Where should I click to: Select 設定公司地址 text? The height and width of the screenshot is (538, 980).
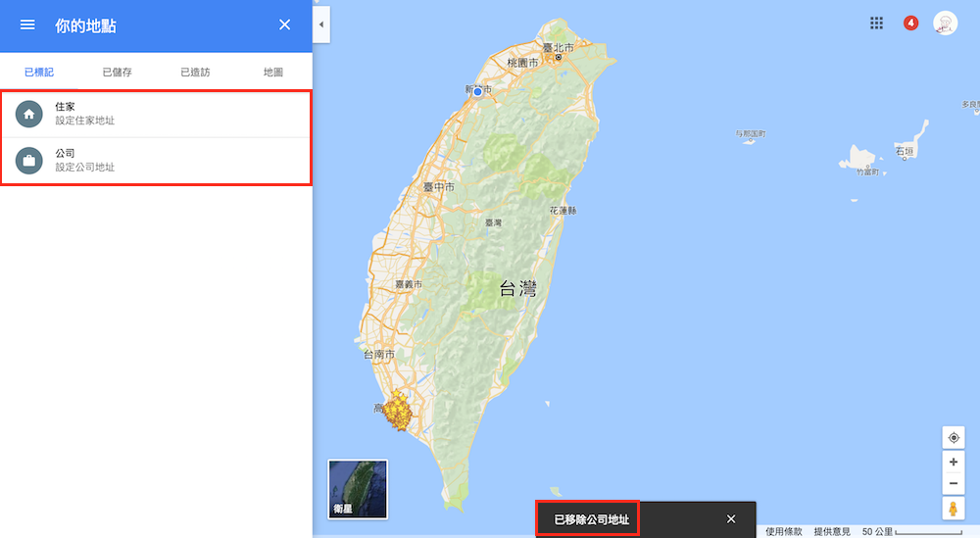point(85,168)
